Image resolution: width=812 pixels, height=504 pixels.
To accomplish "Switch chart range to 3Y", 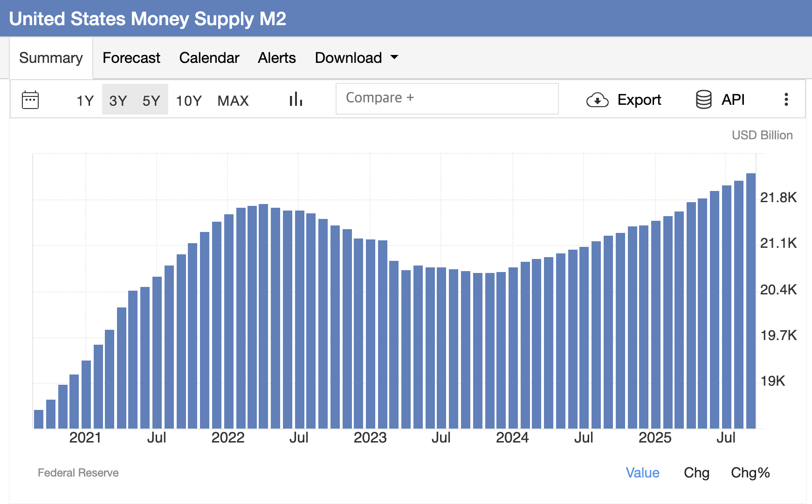I will click(x=118, y=101).
